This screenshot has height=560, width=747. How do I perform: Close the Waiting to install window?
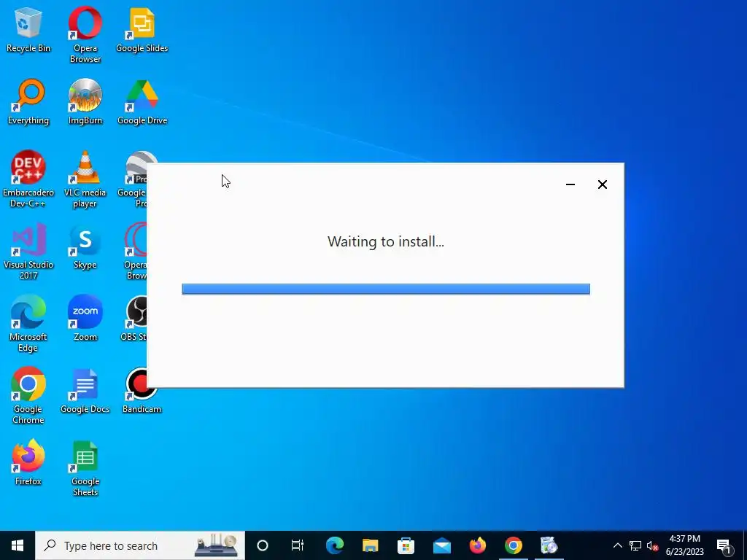pyautogui.click(x=602, y=184)
